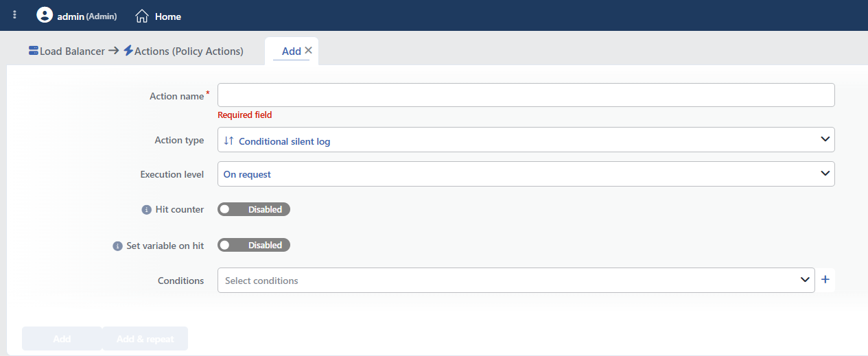The image size is (868, 356).
Task: Click the lightning bolt Actions icon
Action: coord(128,51)
